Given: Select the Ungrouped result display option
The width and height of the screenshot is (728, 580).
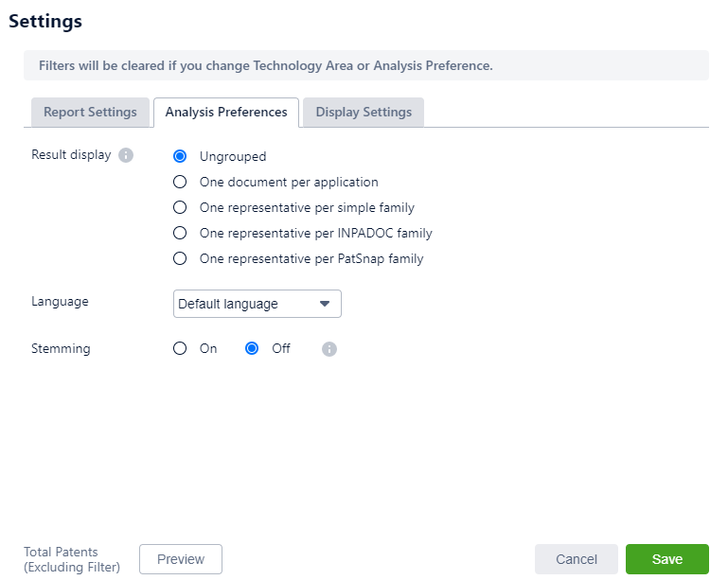Looking at the screenshot, I should tap(180, 157).
